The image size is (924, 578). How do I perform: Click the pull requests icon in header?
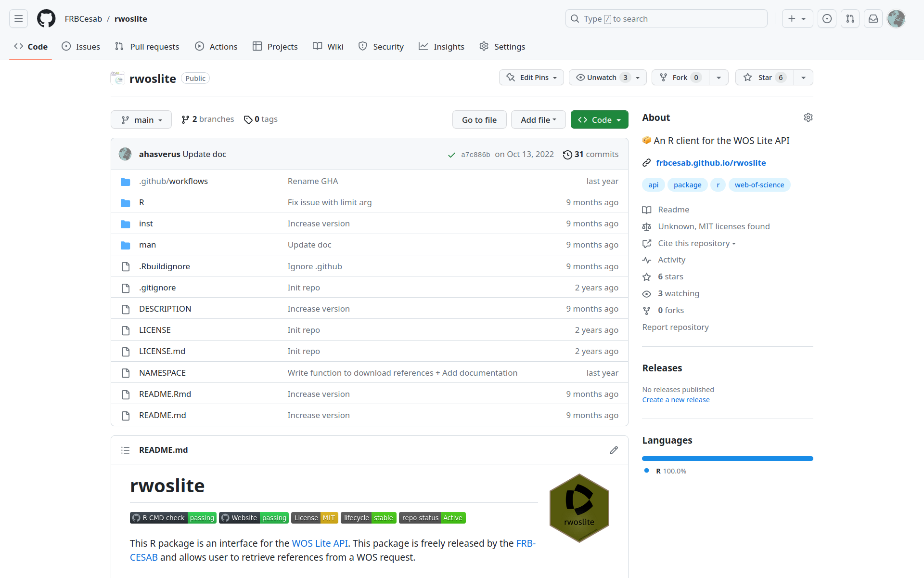tap(850, 19)
